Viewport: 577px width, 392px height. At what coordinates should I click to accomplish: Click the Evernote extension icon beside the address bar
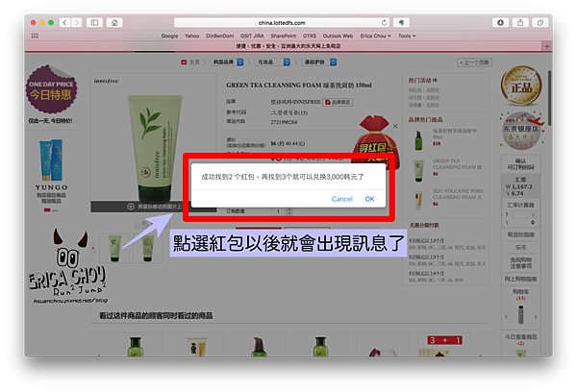401,23
